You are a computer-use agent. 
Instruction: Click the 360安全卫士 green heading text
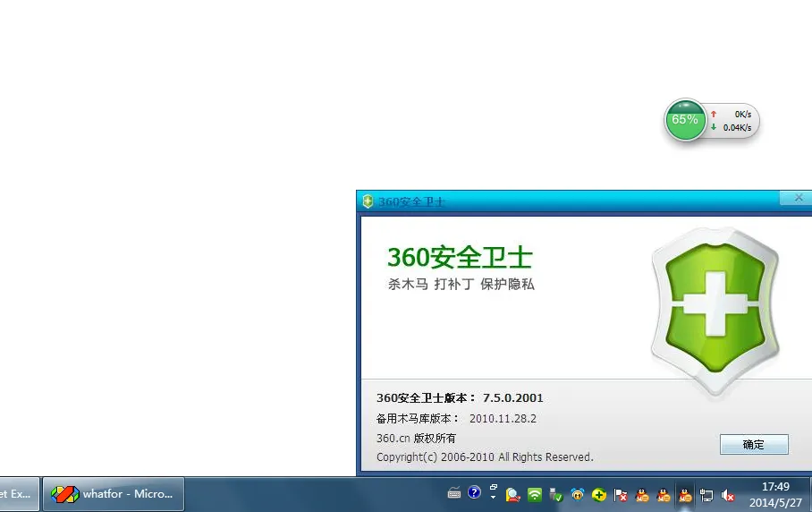pyautogui.click(x=460, y=257)
